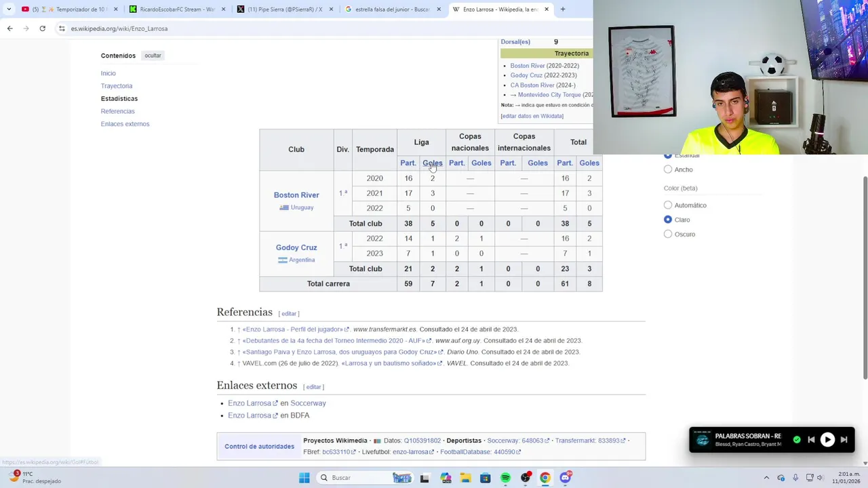The height and width of the screenshot is (488, 868).
Task: Show hidden system tray icons chevron
Action: pyautogui.click(x=766, y=478)
